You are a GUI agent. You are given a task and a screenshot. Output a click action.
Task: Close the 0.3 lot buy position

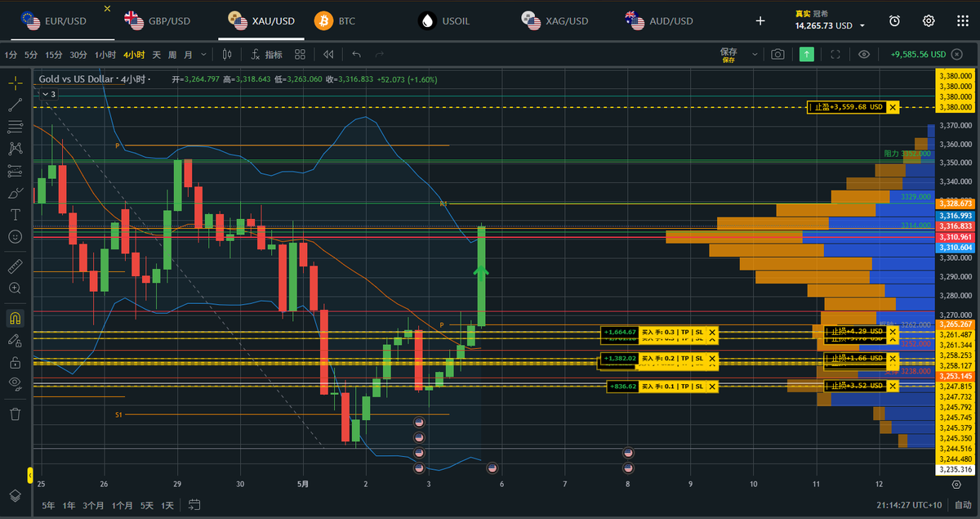(712, 332)
